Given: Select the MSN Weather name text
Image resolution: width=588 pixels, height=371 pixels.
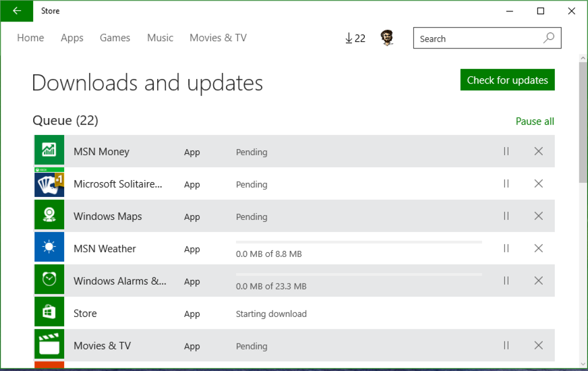Looking at the screenshot, I should pos(105,249).
